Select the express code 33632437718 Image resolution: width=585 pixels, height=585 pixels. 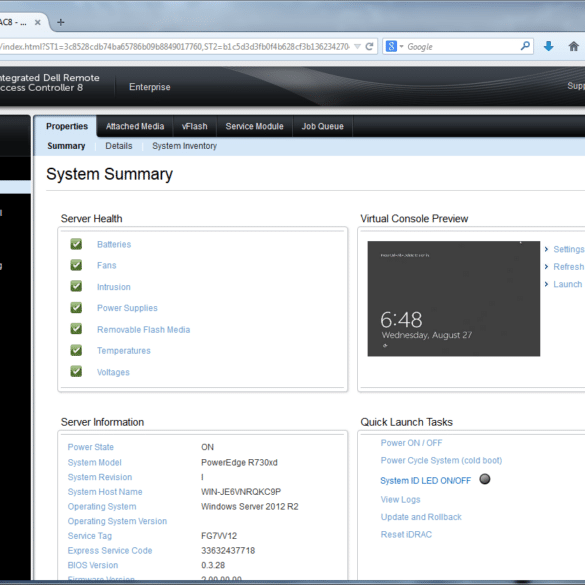tap(228, 551)
